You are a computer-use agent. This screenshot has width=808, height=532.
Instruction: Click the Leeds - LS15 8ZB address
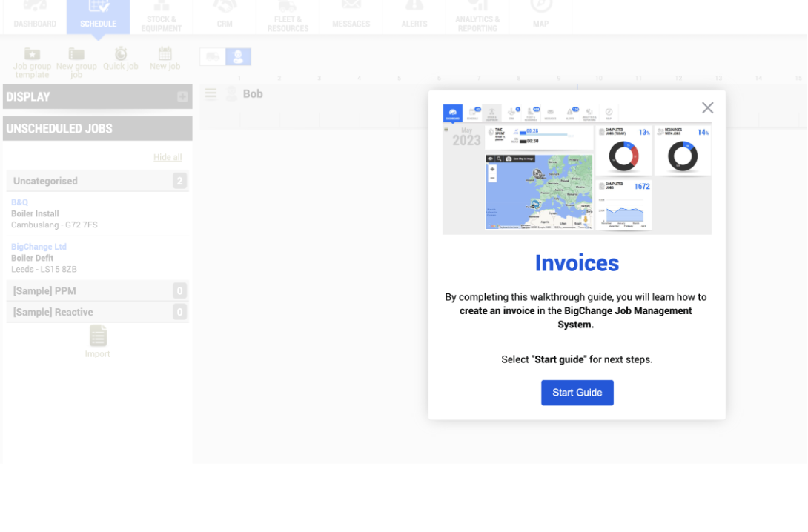point(44,270)
